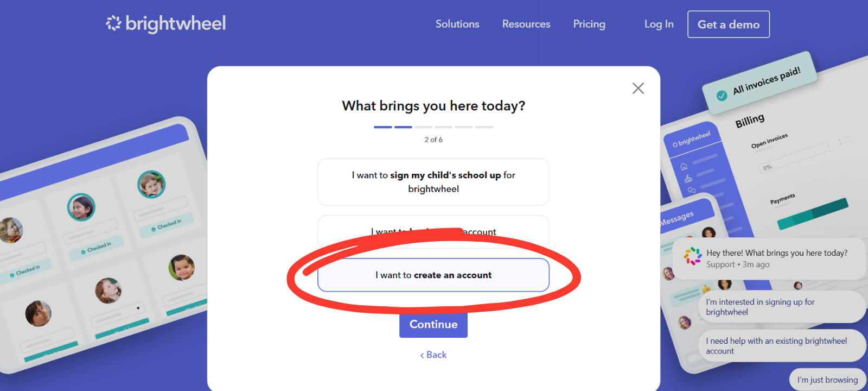Click the Back chevron arrow
The width and height of the screenshot is (868, 391).
coord(422,355)
